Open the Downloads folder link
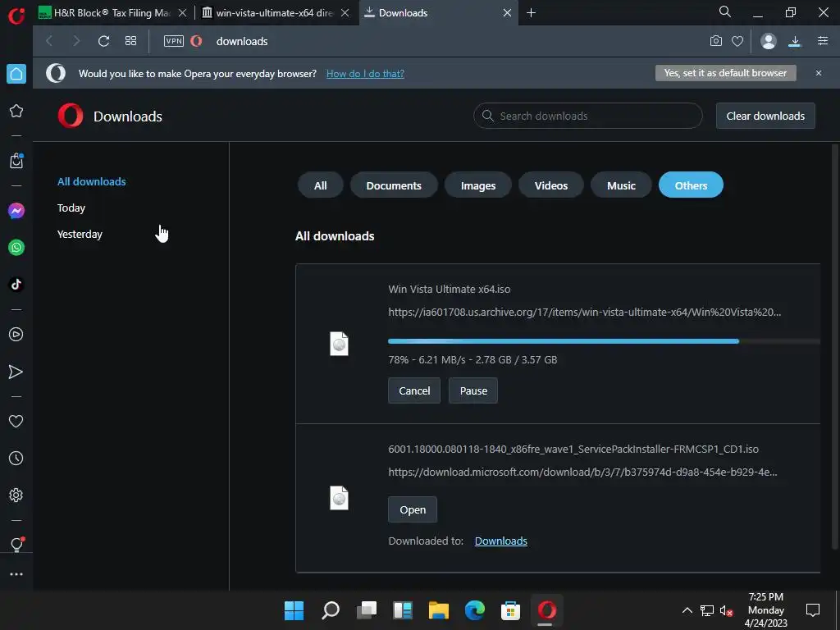The width and height of the screenshot is (840, 630). [501, 541]
